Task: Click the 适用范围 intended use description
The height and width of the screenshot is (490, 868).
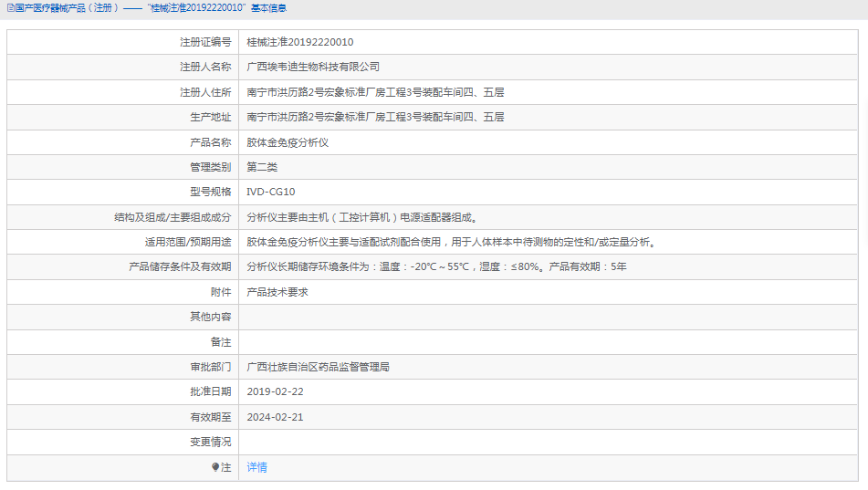Action: [453, 243]
